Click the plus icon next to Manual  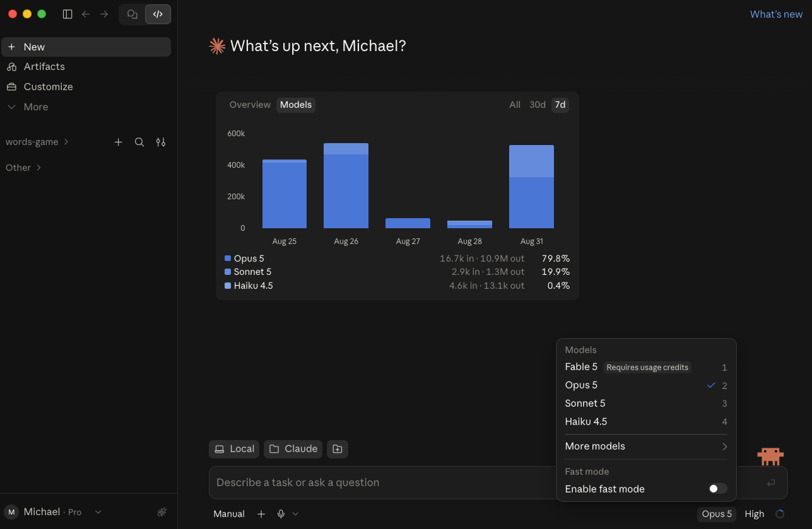tap(261, 514)
